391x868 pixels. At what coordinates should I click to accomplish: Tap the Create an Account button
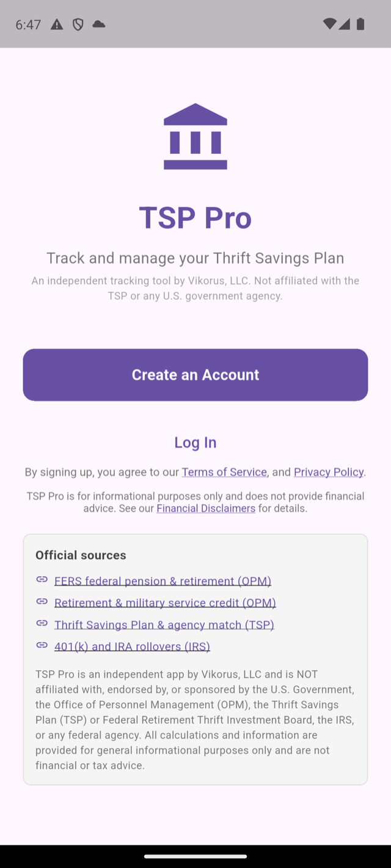click(195, 375)
